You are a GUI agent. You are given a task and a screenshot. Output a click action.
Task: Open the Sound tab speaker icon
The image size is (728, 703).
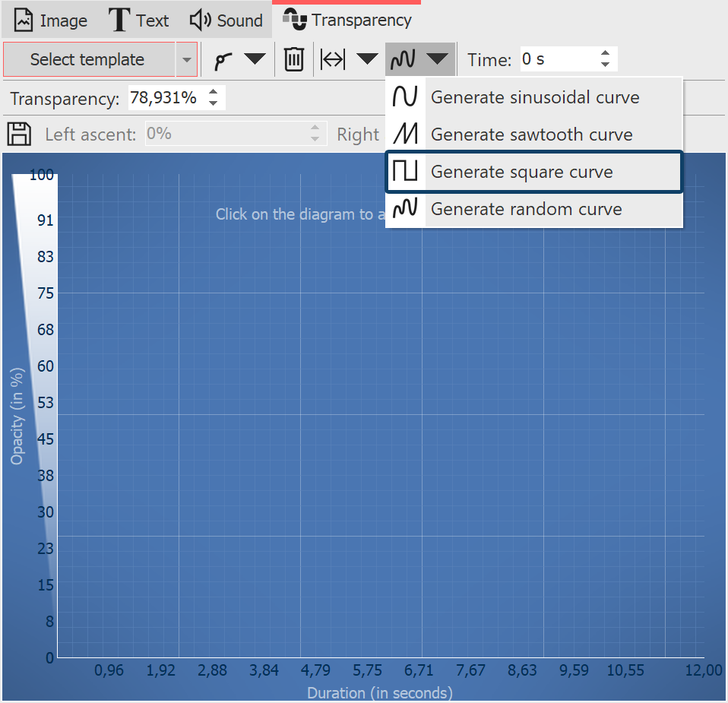coord(198,20)
